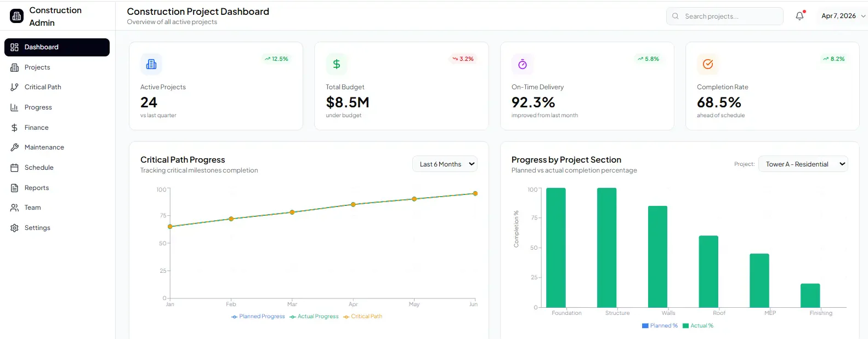Click the Projects building icon in sidebar

pos(14,67)
